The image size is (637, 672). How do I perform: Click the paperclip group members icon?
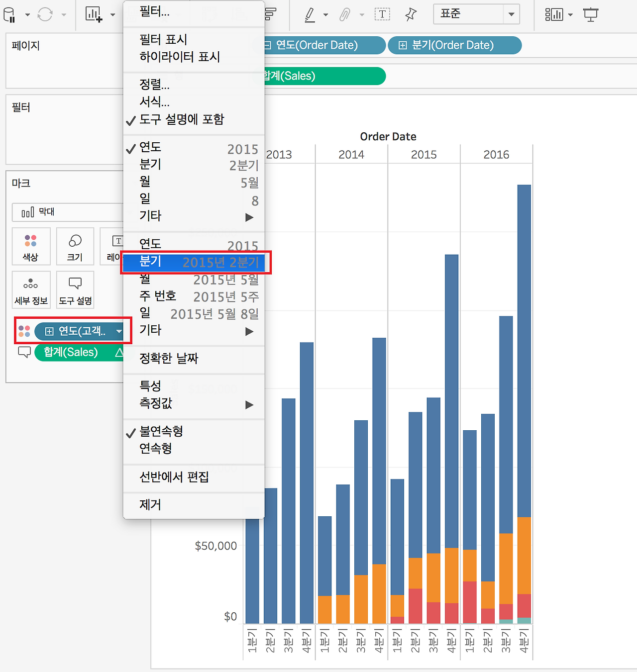click(345, 15)
